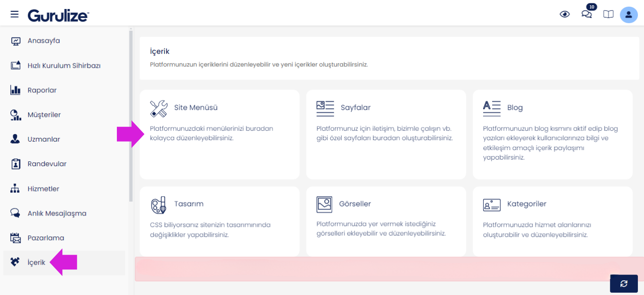Go to Anasayfa in sidebar

[x=44, y=41]
